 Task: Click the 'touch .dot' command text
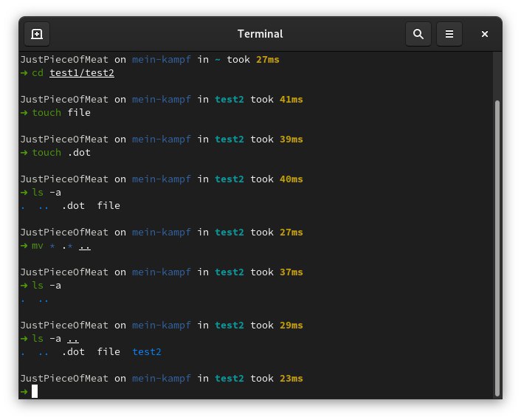(61, 153)
